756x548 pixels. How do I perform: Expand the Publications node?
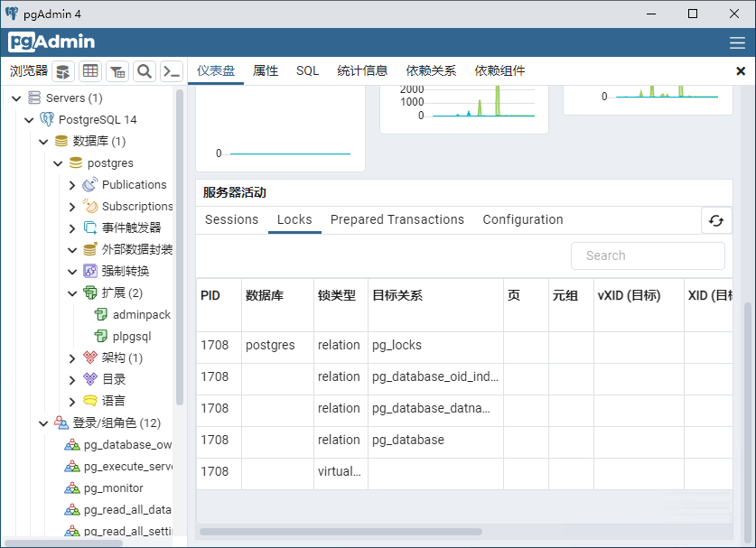(x=72, y=185)
